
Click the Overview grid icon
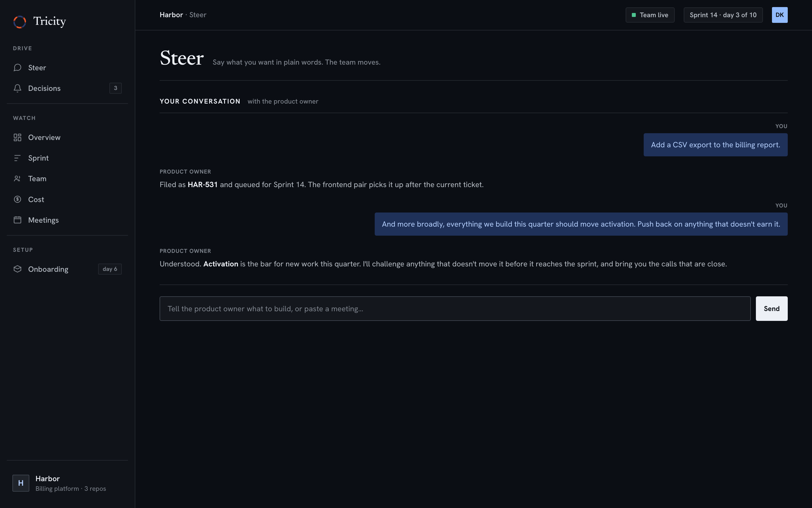pyautogui.click(x=17, y=137)
